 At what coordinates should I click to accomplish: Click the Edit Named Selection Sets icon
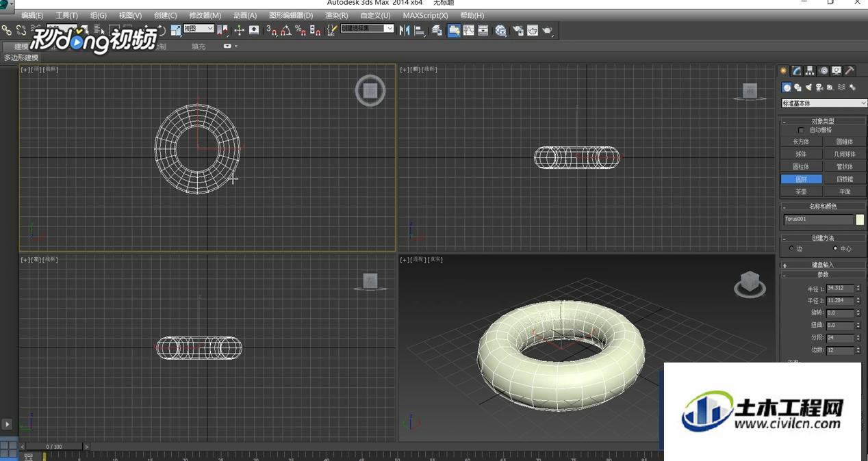332,30
